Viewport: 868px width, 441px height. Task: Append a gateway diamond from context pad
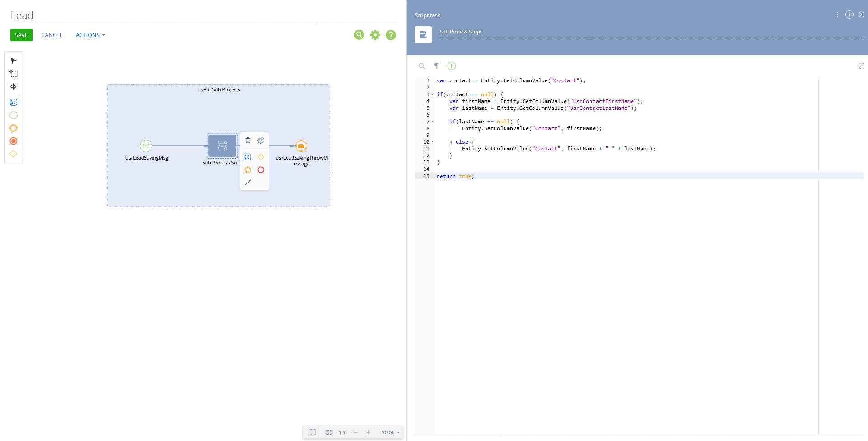click(261, 157)
